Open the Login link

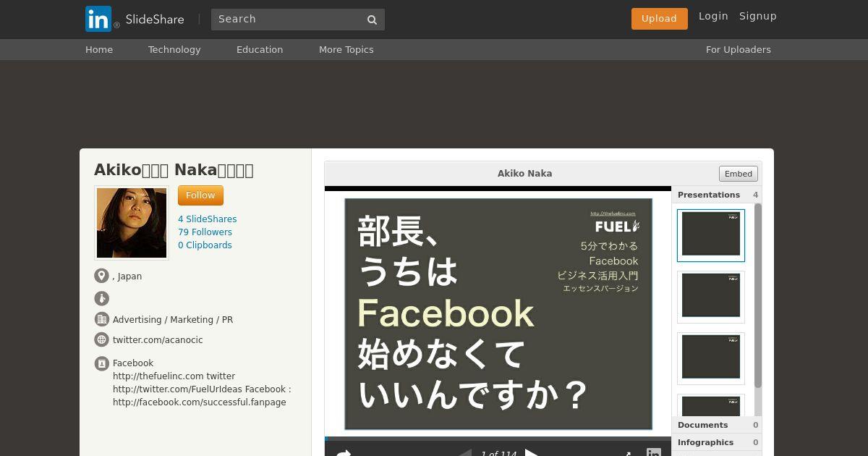(713, 16)
